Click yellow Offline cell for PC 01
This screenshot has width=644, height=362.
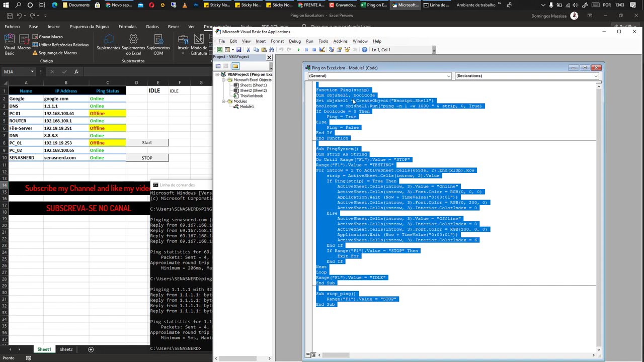pyautogui.click(x=107, y=114)
